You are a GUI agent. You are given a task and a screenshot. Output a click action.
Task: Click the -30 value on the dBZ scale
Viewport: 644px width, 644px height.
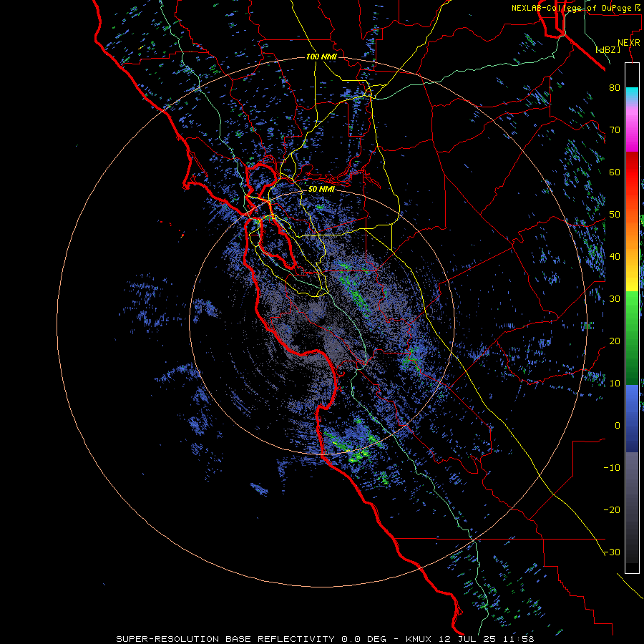[612, 552]
